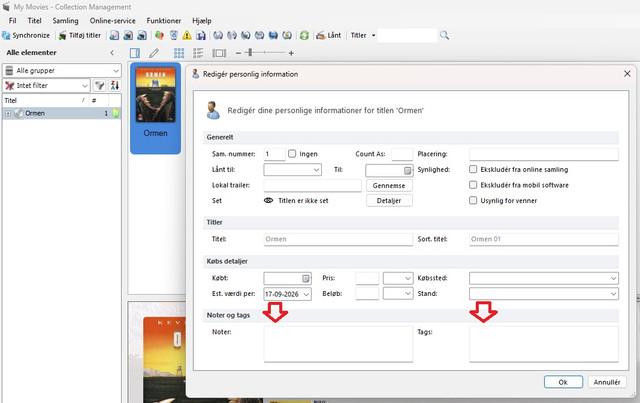The width and height of the screenshot is (640, 403).
Task: Click inside the Tags text box
Action: click(544, 344)
